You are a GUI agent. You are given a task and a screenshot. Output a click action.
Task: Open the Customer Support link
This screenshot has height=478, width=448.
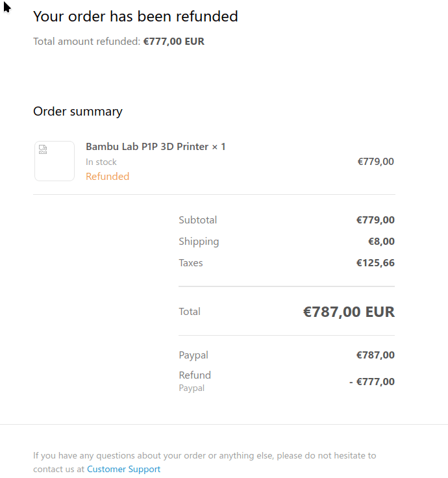123,469
